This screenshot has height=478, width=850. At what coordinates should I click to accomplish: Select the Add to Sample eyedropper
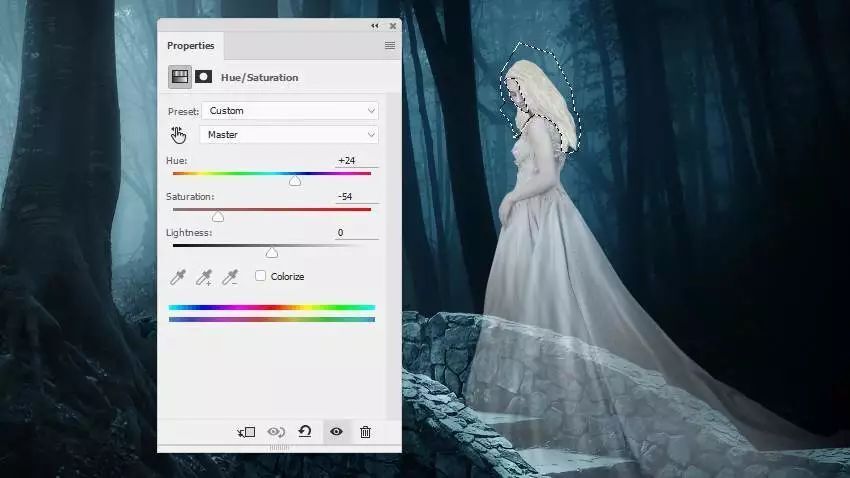point(204,277)
